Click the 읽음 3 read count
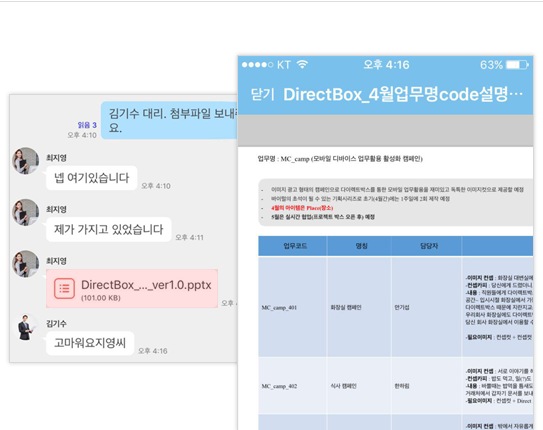Screen dimensions: 543x430 pos(87,125)
